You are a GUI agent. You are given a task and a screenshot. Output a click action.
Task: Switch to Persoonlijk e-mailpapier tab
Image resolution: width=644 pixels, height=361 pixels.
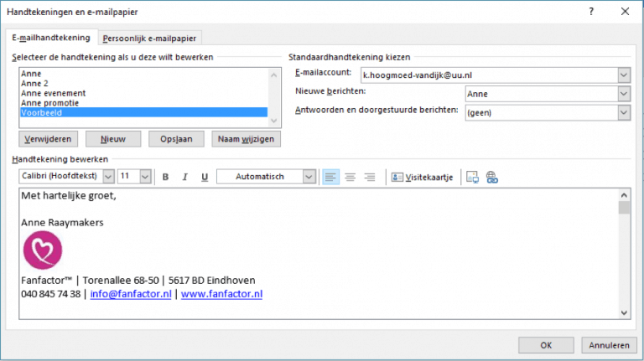point(149,39)
